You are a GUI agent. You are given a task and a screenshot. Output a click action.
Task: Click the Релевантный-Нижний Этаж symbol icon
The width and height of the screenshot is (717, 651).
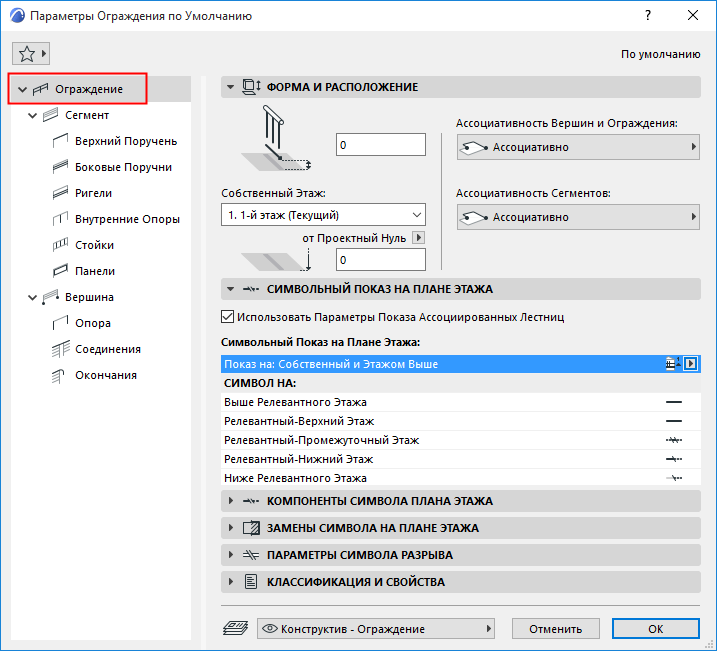pyautogui.click(x=674, y=459)
